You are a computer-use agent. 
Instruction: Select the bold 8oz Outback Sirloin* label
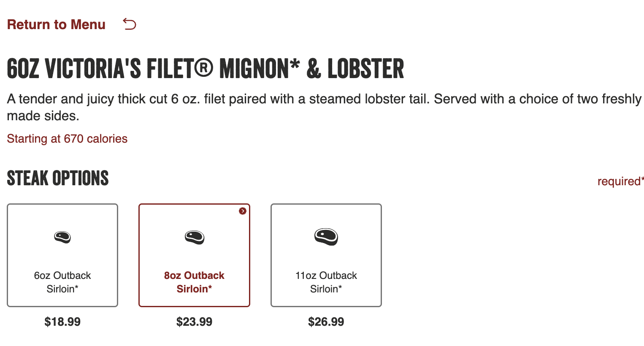click(194, 282)
